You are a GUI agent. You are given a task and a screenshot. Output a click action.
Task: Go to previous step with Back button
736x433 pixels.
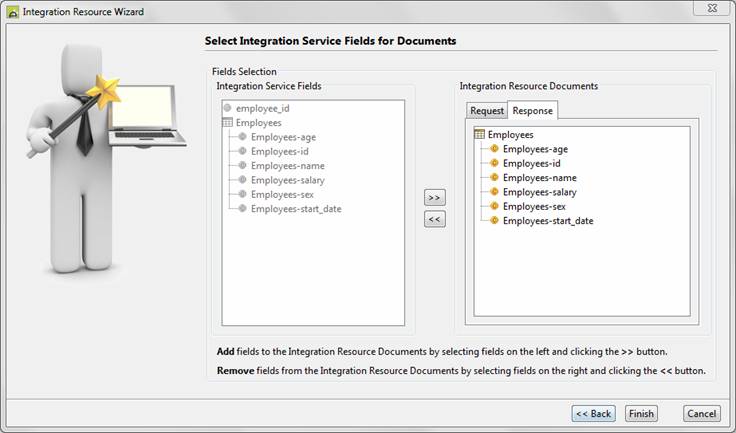593,413
